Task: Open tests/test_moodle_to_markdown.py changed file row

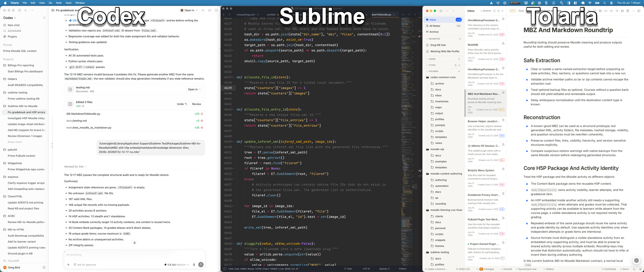Action: point(134,128)
